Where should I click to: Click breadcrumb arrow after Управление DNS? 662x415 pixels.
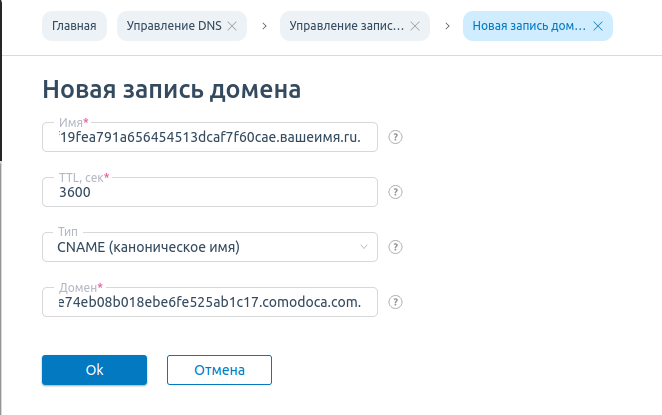click(x=264, y=26)
